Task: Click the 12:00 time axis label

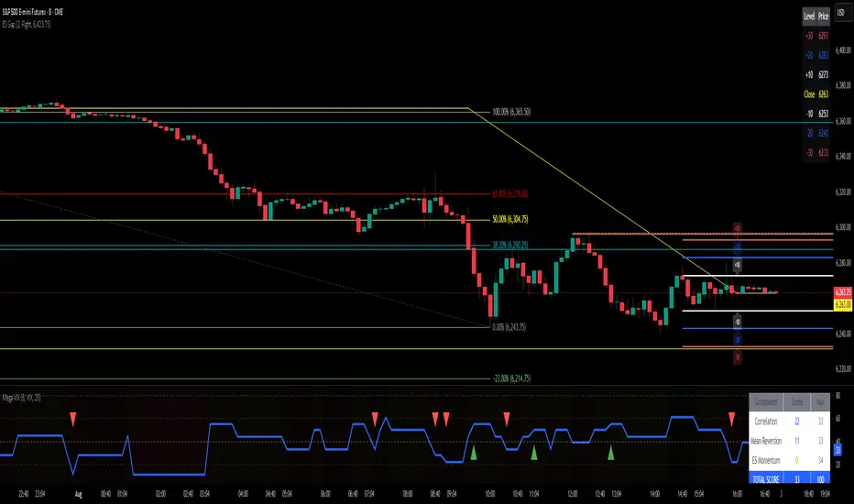Action: (x=573, y=494)
